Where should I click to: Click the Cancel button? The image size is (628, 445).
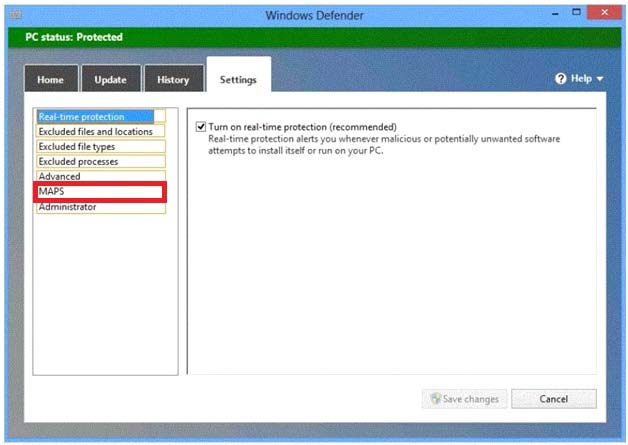[x=554, y=399]
